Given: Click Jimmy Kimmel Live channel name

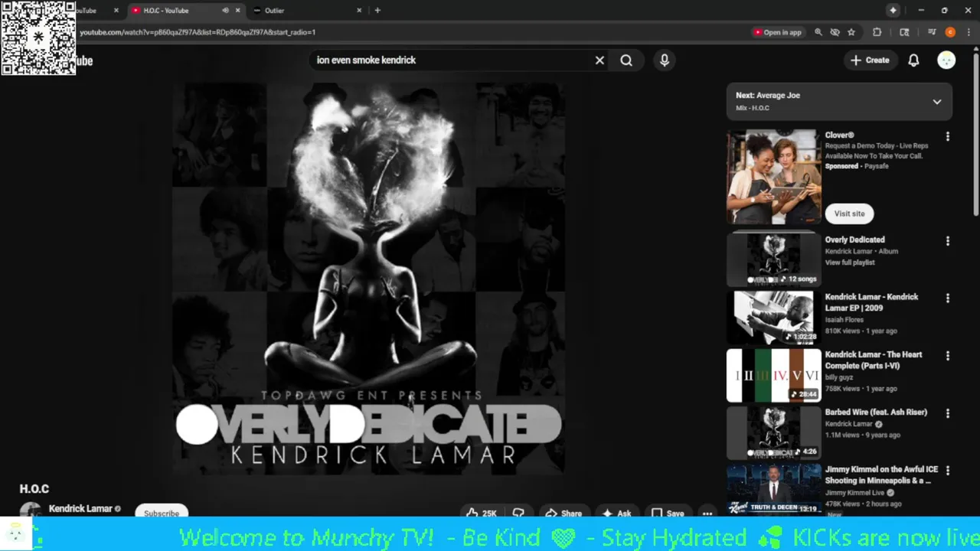Looking at the screenshot, I should (854, 493).
